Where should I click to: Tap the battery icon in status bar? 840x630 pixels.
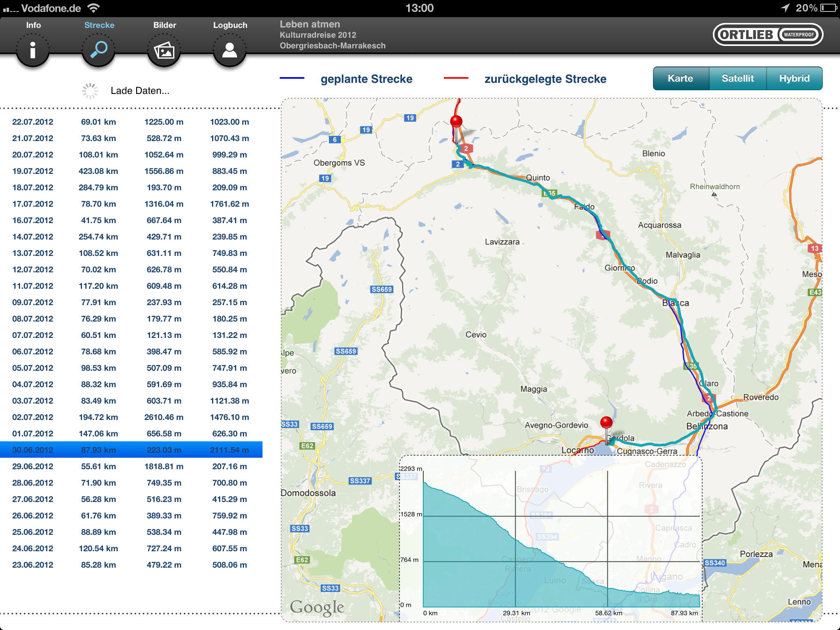828,8
